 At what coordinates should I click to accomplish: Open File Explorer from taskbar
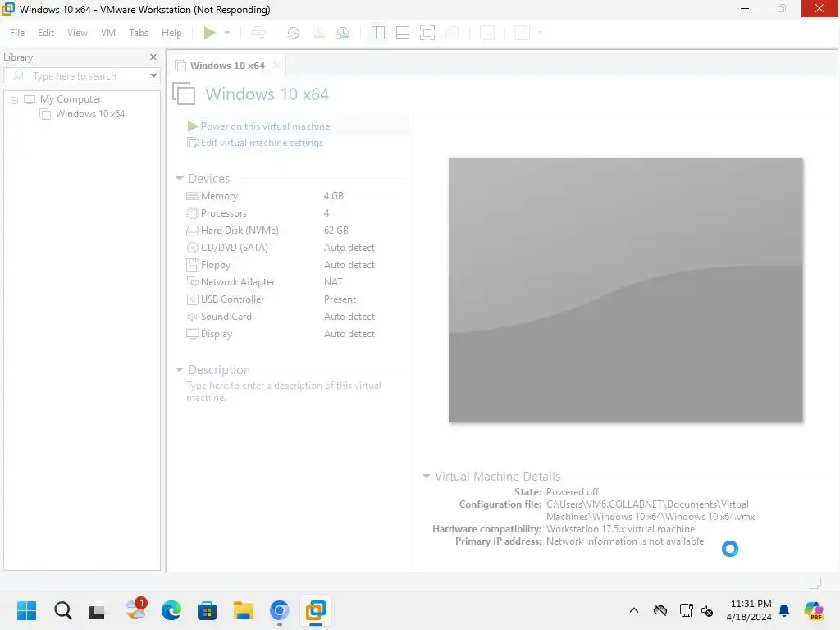click(243, 610)
